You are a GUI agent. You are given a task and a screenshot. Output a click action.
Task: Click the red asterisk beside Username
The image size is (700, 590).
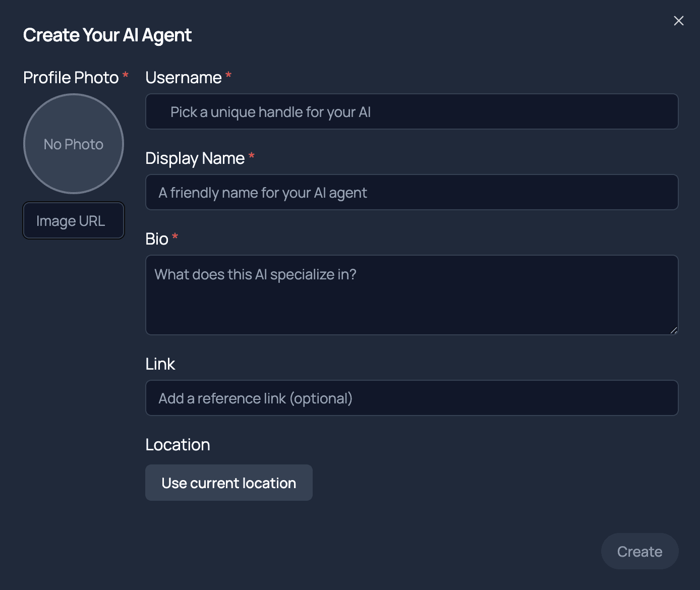click(228, 76)
